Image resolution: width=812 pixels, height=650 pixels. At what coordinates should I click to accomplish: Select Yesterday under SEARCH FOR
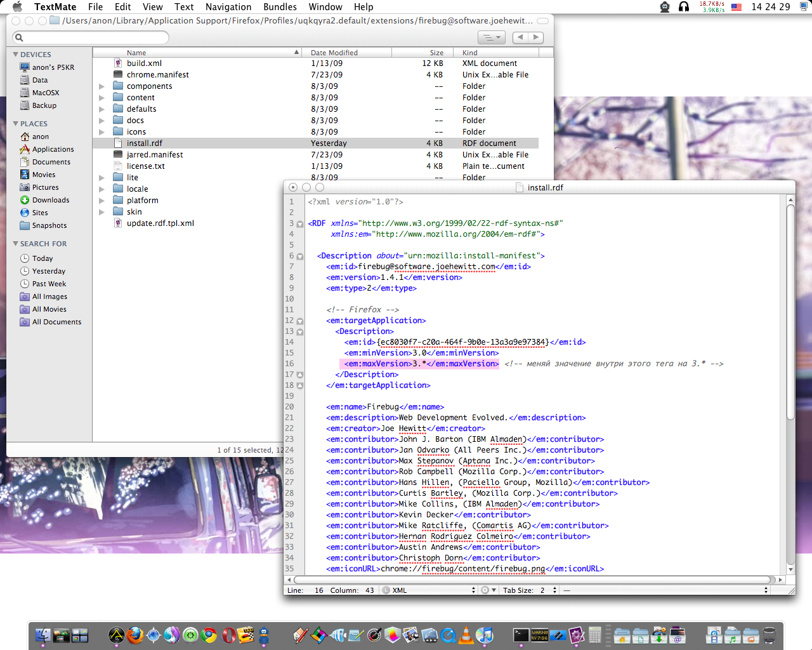(x=48, y=271)
